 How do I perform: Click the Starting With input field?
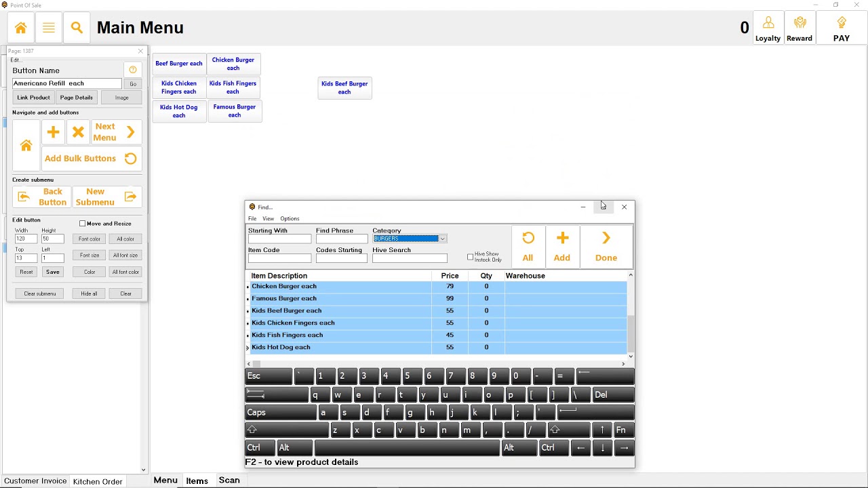click(x=279, y=239)
